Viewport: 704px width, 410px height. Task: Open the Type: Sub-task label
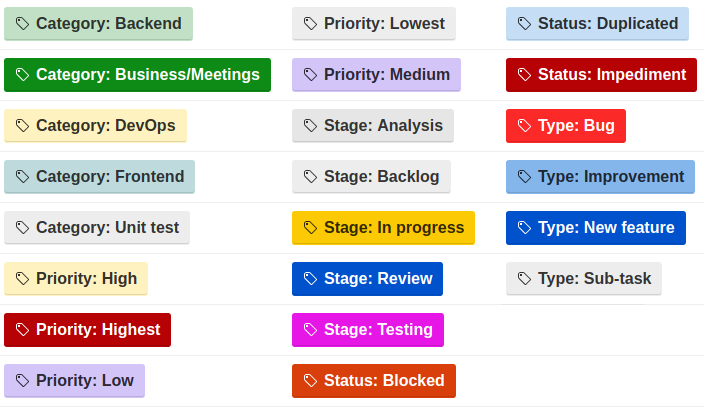[584, 279]
